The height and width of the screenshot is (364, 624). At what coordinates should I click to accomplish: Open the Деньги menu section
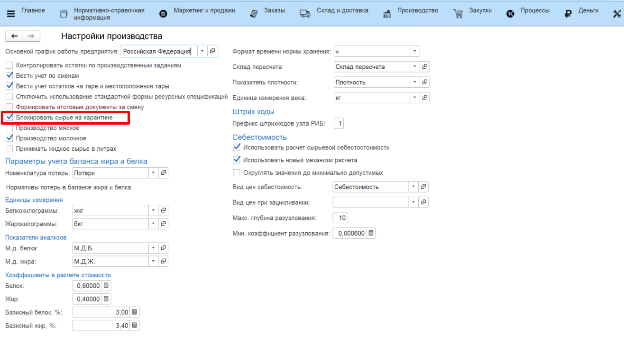588,10
